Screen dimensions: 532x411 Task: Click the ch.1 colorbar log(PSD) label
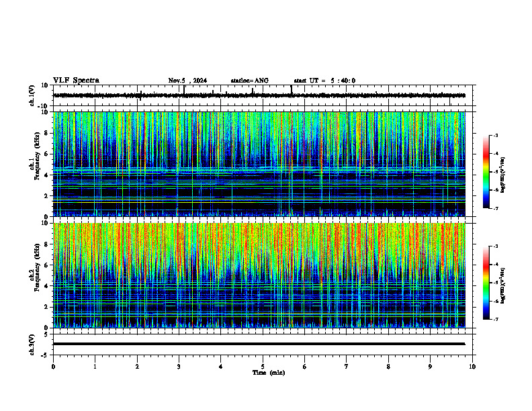coord(503,175)
